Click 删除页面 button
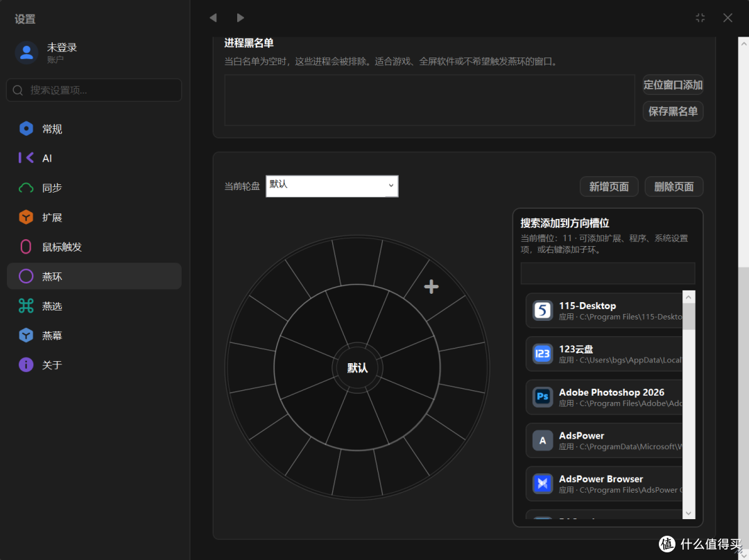This screenshot has width=749, height=560. pos(674,186)
